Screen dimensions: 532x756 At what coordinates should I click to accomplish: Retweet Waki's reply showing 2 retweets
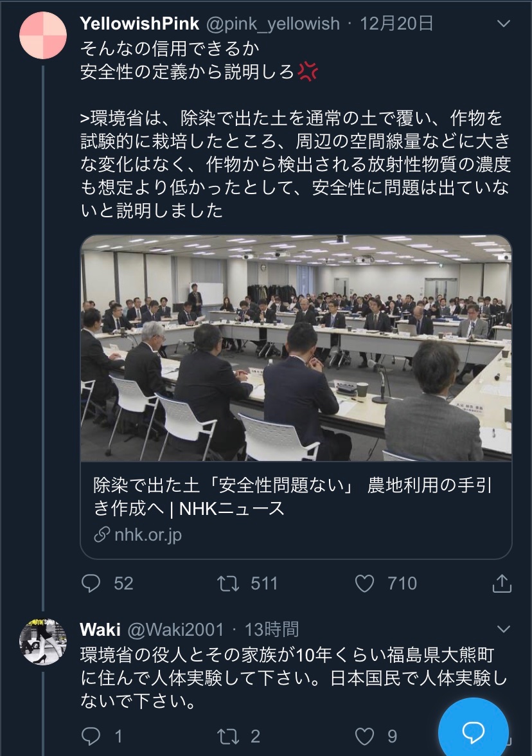coord(228,736)
